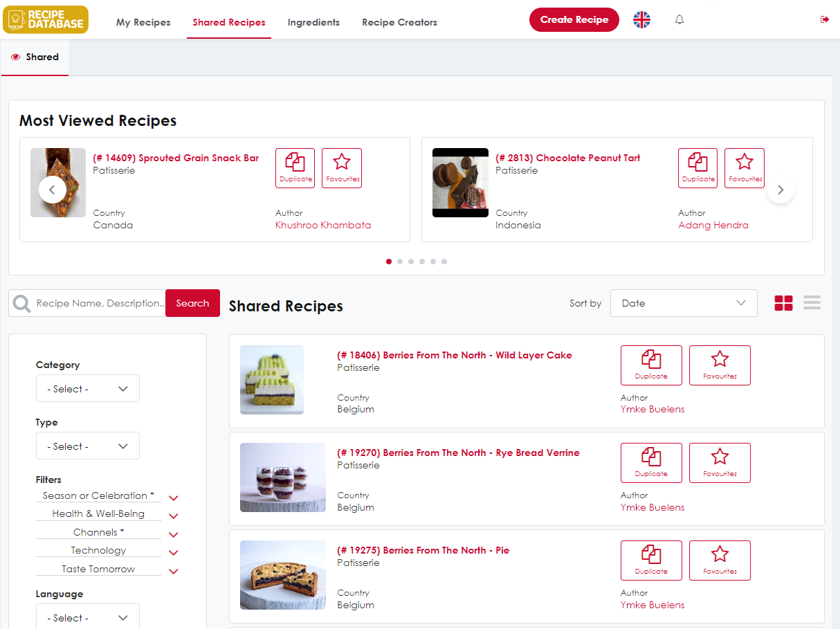The width and height of the screenshot is (840, 629).
Task: Expand the Season or Celebration filter
Action: coord(174,498)
